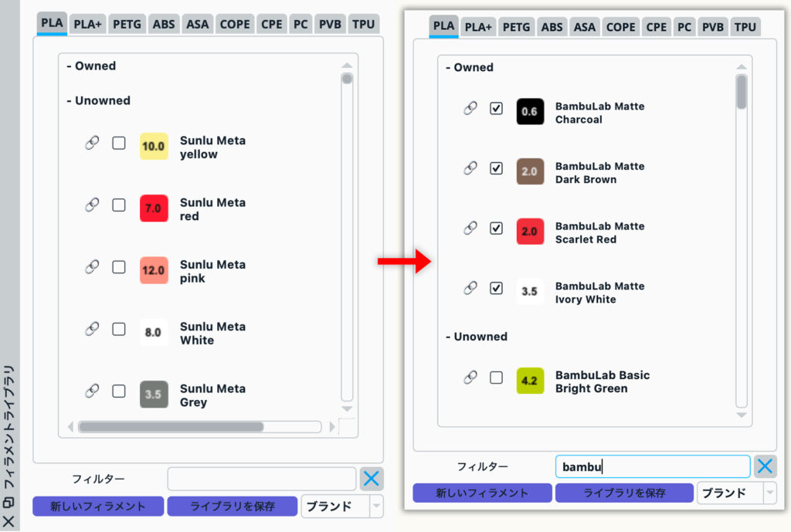This screenshot has width=791, height=532.
Task: Click ライブラリを保存 below the Sunlu panel
Action: 233,507
